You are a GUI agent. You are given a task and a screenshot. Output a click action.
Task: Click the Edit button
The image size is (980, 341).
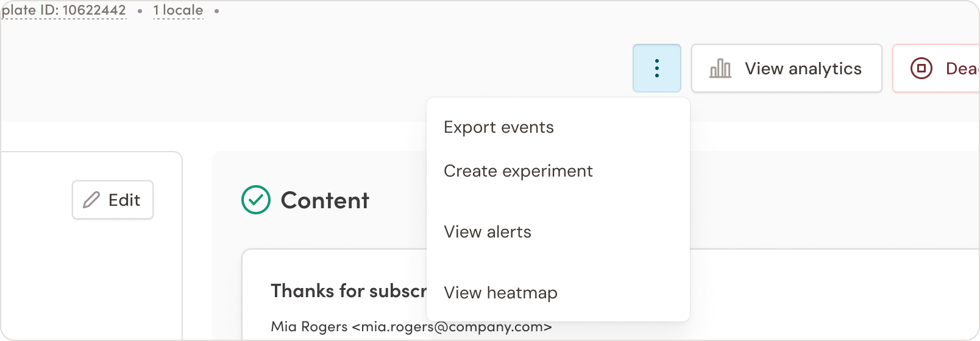click(x=113, y=200)
